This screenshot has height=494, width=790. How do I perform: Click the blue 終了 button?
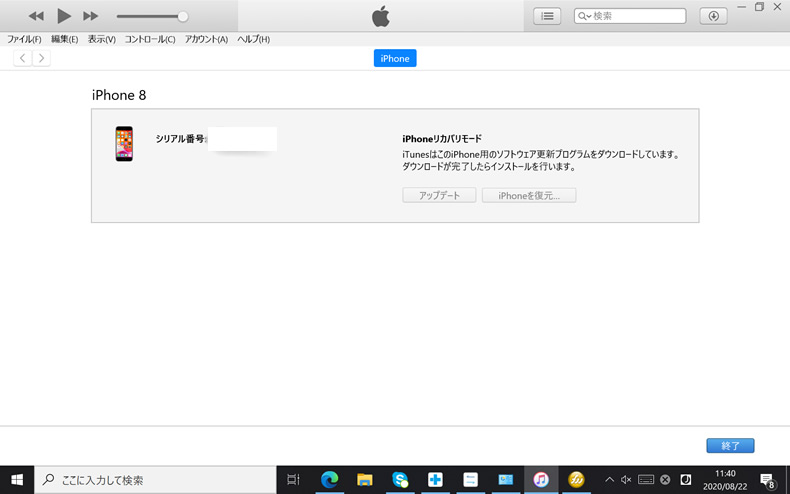[730, 446]
